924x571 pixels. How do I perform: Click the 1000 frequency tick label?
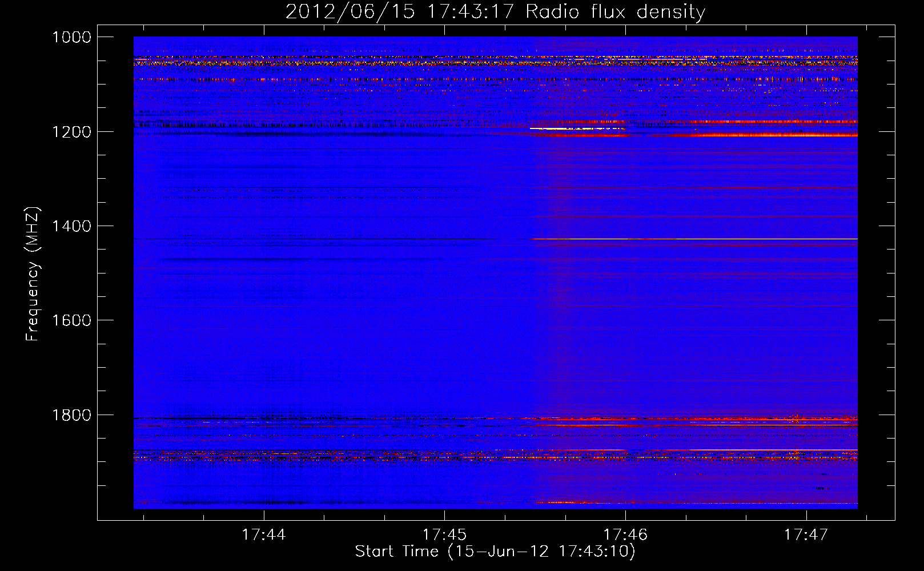pyautogui.click(x=71, y=37)
